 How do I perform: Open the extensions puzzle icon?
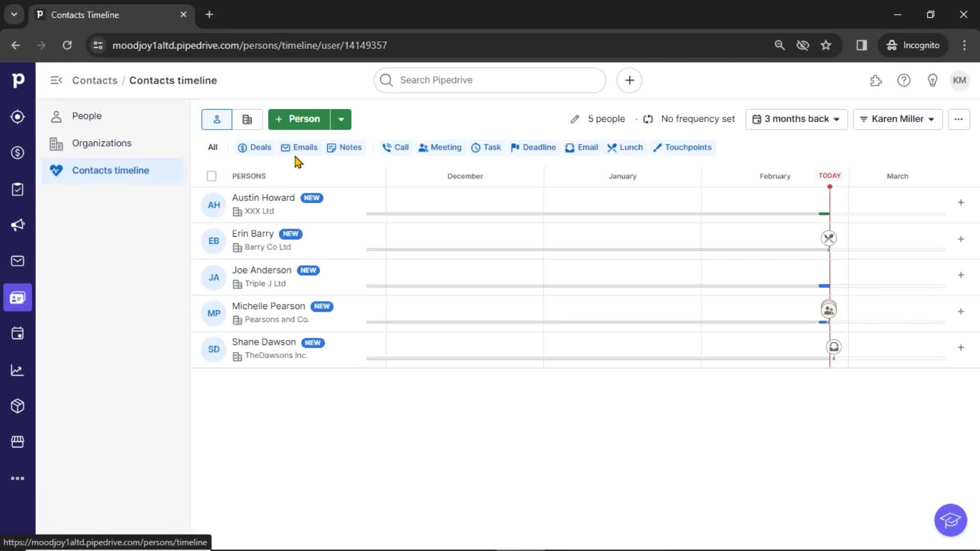coord(876,80)
